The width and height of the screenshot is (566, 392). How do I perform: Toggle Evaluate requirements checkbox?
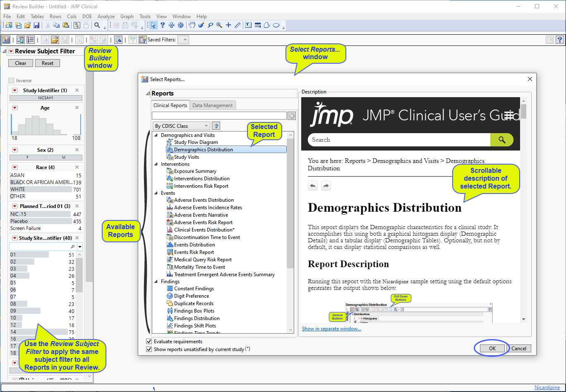tap(149, 342)
